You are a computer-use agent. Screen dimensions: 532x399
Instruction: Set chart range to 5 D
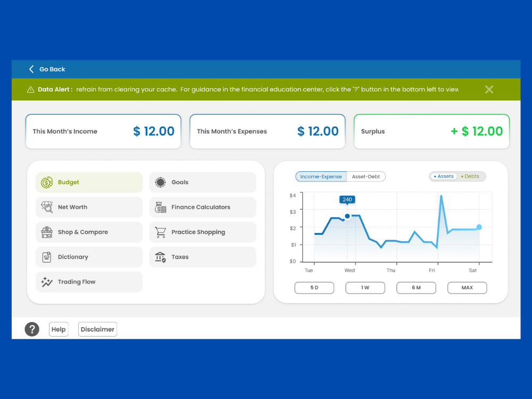[x=314, y=288]
